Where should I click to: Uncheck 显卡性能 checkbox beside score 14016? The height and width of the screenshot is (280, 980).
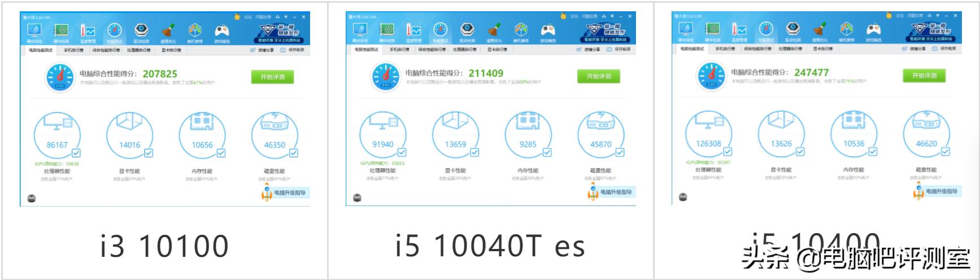click(x=149, y=153)
